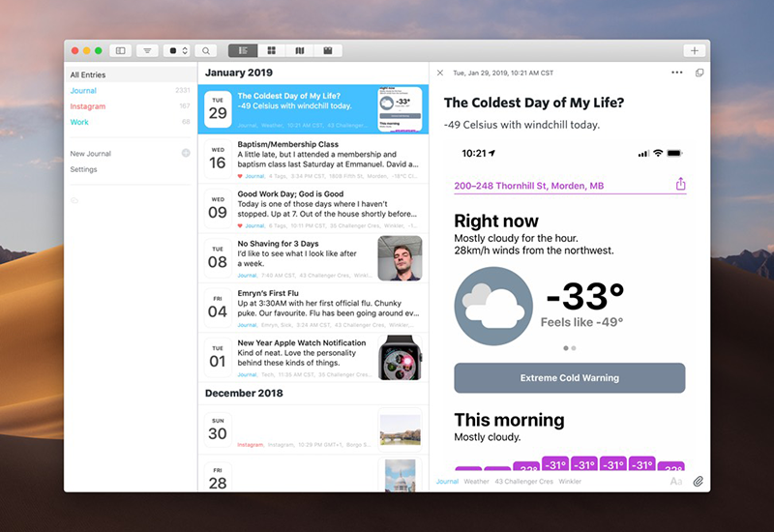Select the Instagram journal in sidebar
The image size is (774, 532).
click(88, 106)
